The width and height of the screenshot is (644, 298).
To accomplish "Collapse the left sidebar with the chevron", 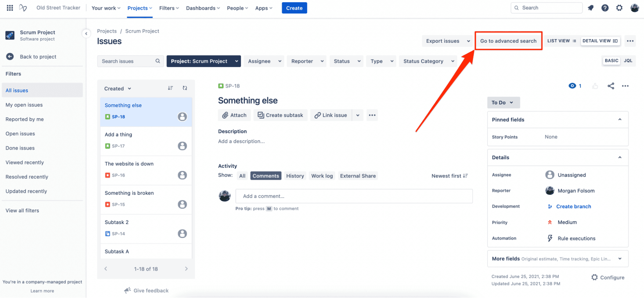I will (86, 33).
